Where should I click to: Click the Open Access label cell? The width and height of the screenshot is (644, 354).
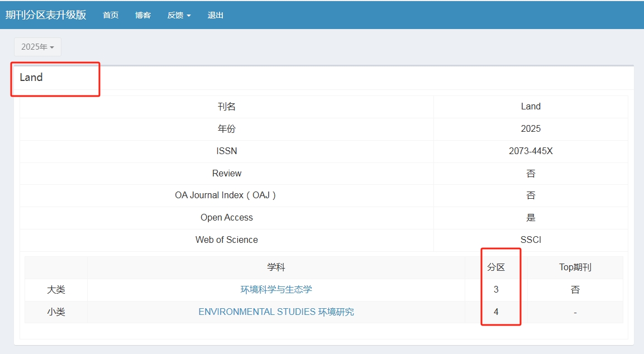click(x=227, y=218)
